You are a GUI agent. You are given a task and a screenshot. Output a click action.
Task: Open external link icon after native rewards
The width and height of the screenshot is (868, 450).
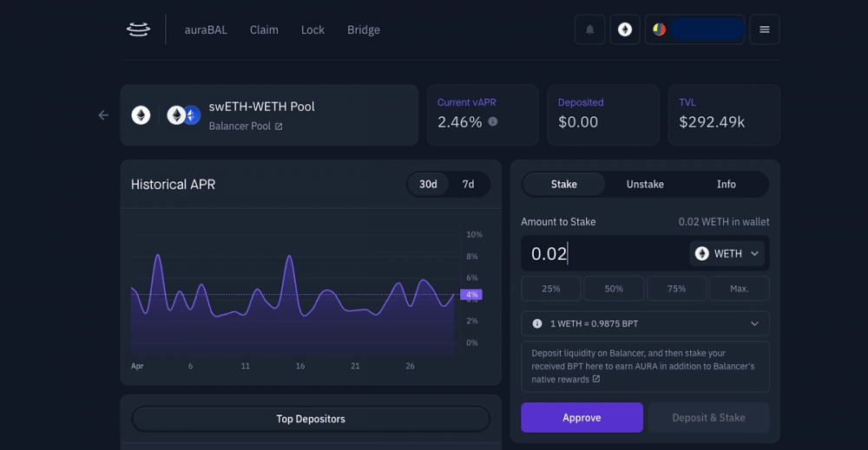[596, 379]
